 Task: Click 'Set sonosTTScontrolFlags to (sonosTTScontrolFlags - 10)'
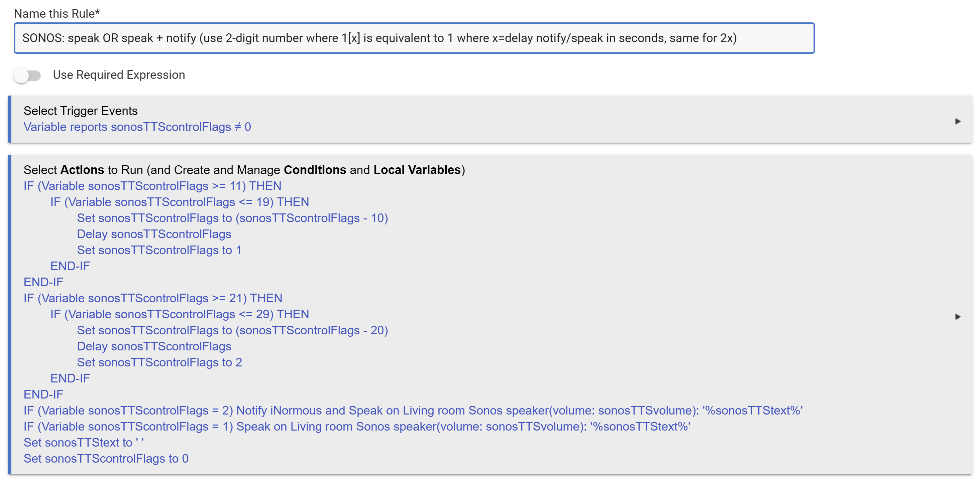coord(232,218)
